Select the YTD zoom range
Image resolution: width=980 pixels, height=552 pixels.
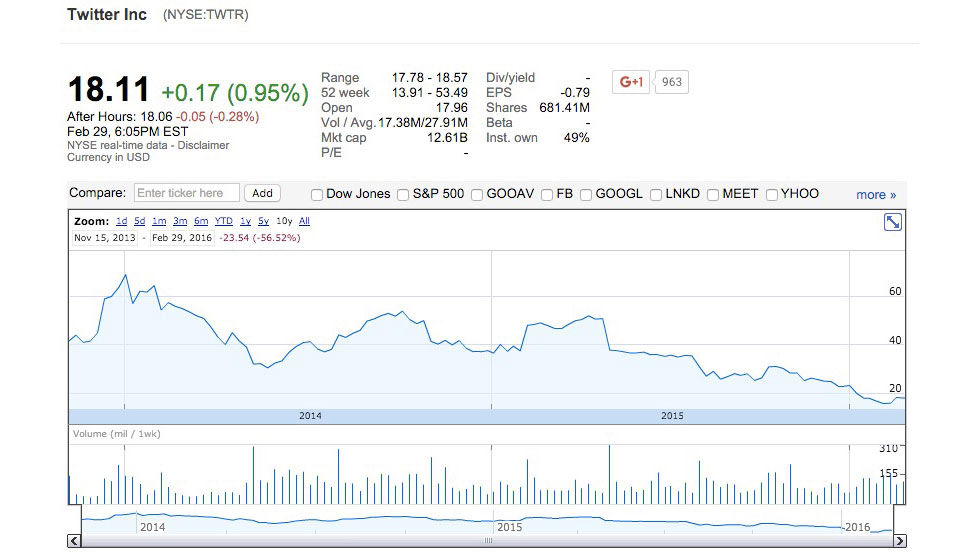pyautogui.click(x=223, y=221)
